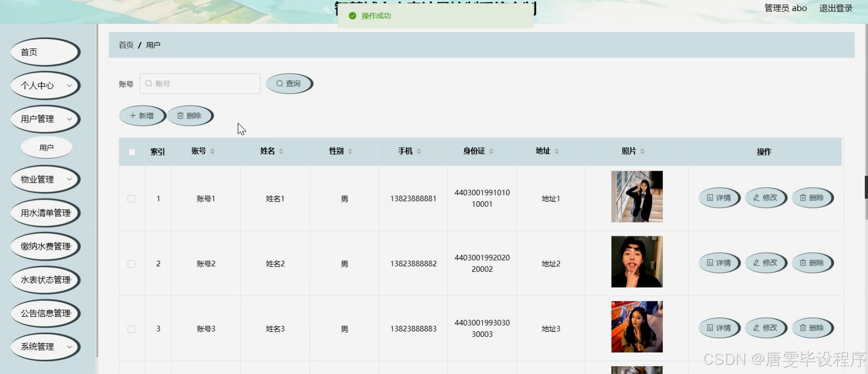868x374 pixels.
Task: Click the 索引 column header
Action: click(158, 152)
